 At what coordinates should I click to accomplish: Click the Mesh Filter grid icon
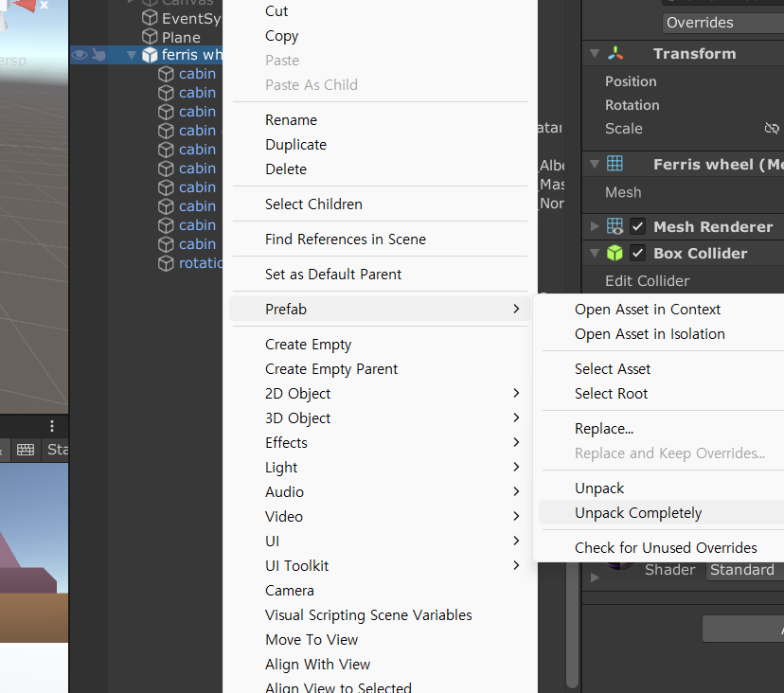pos(615,164)
